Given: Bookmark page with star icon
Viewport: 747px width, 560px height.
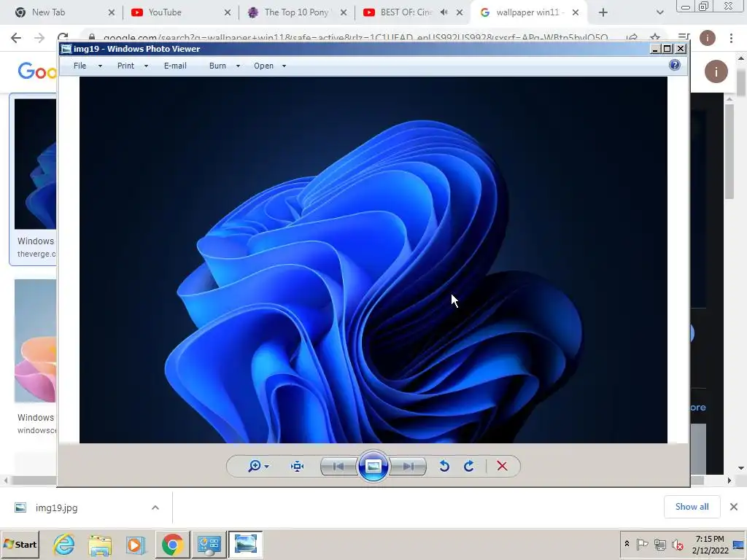Looking at the screenshot, I should click(655, 38).
